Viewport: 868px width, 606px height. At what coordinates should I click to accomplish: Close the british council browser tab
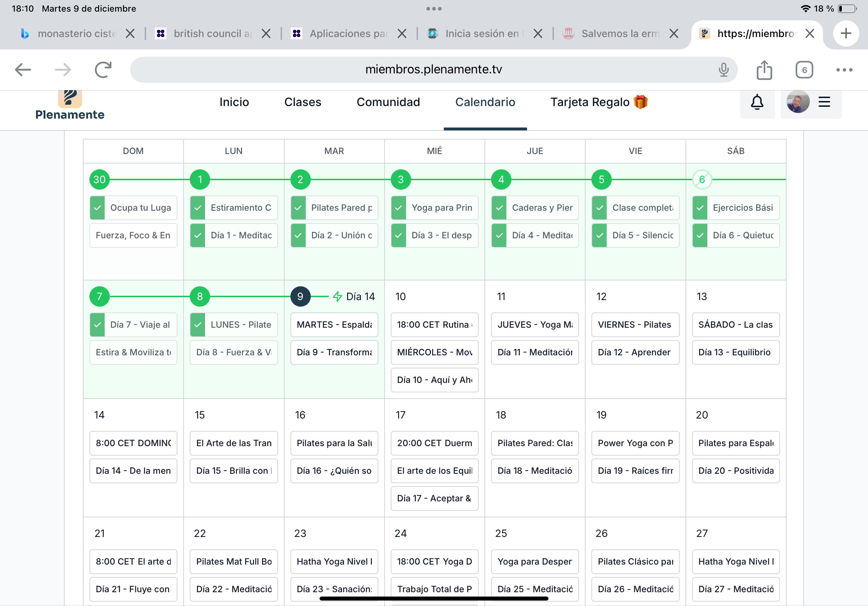[x=266, y=34]
